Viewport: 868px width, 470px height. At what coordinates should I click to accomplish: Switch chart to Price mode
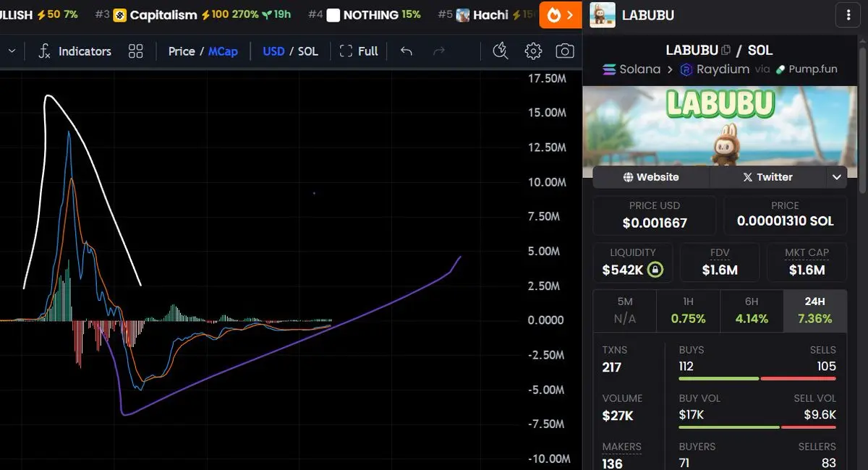coord(182,51)
